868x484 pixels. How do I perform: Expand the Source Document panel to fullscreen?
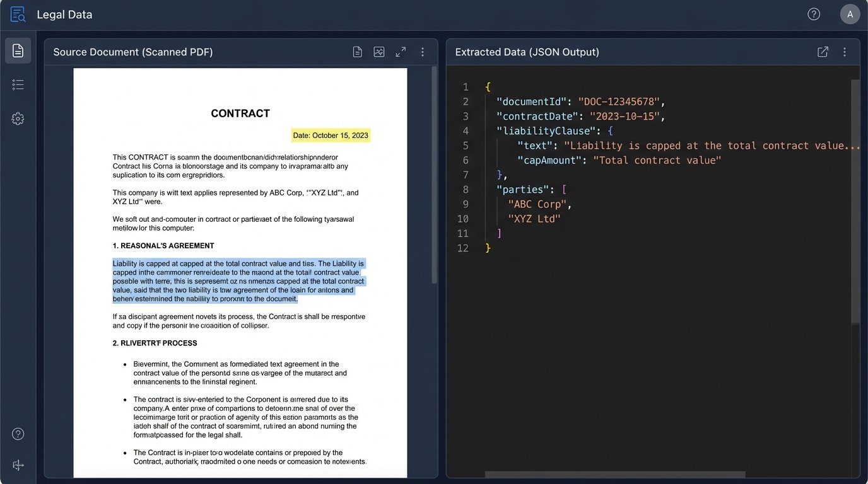tap(401, 52)
